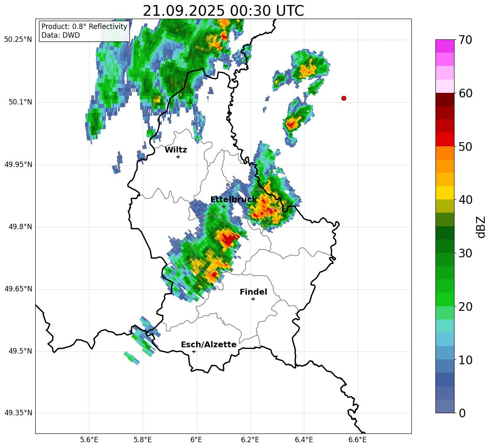The height and width of the screenshot is (448, 491).
Task: Click the 49.65°N latitude label
Action: point(18,289)
